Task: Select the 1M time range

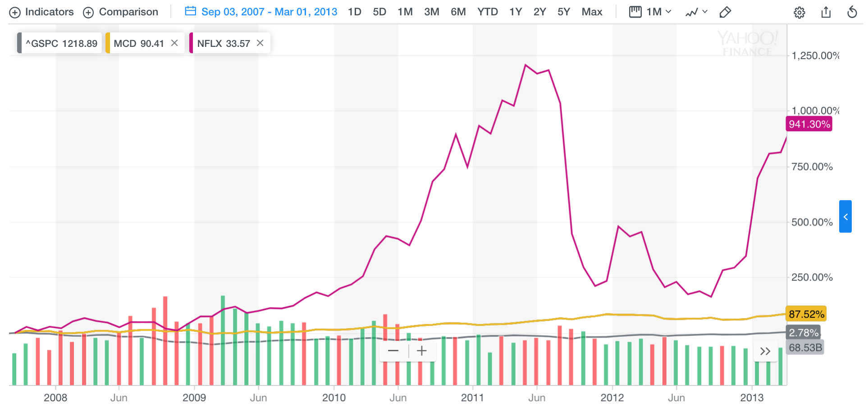Action: [405, 12]
